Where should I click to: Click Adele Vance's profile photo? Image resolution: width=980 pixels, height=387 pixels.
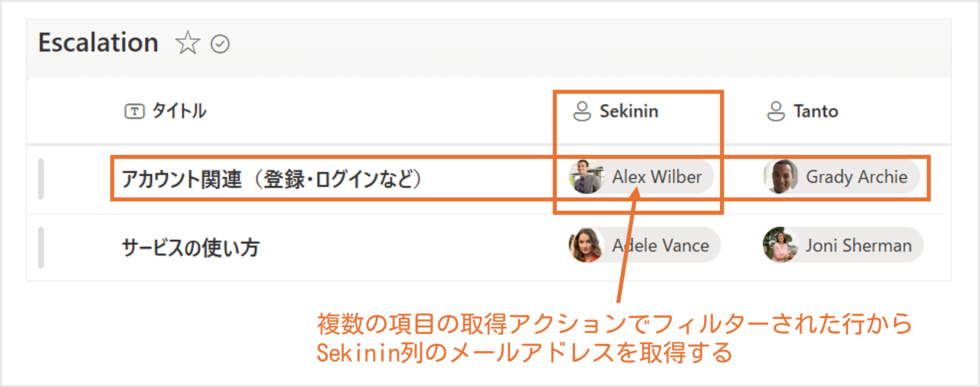[586, 245]
